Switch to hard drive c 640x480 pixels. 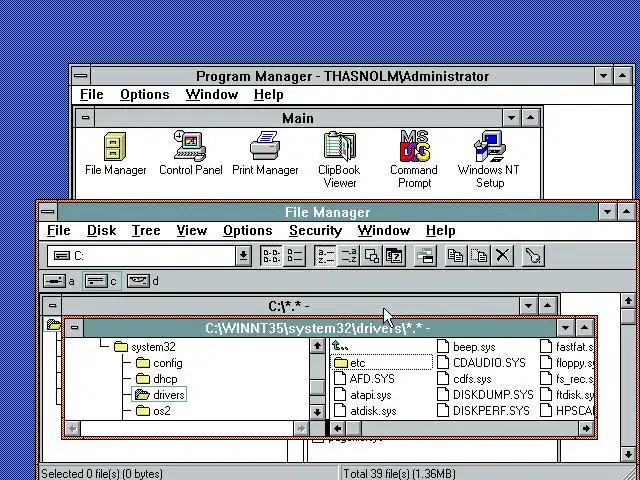pos(102,281)
